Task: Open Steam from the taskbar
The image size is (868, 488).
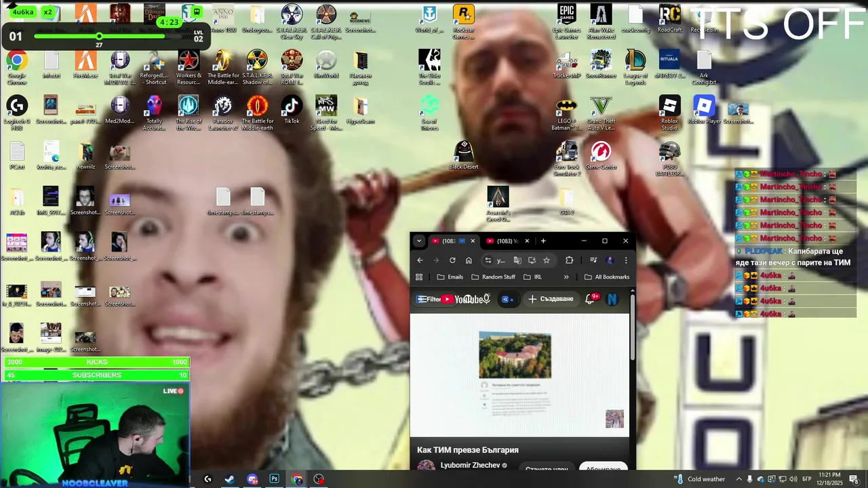Action: click(230, 479)
